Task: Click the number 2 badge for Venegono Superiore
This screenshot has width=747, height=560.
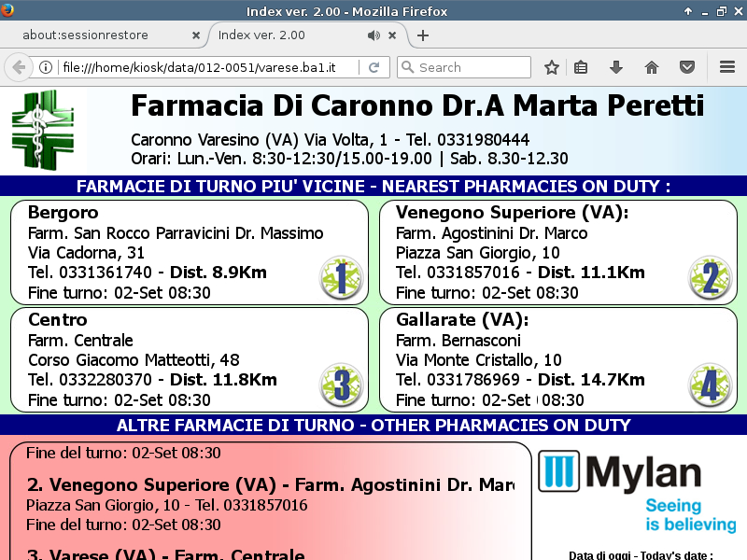Action: [x=710, y=278]
